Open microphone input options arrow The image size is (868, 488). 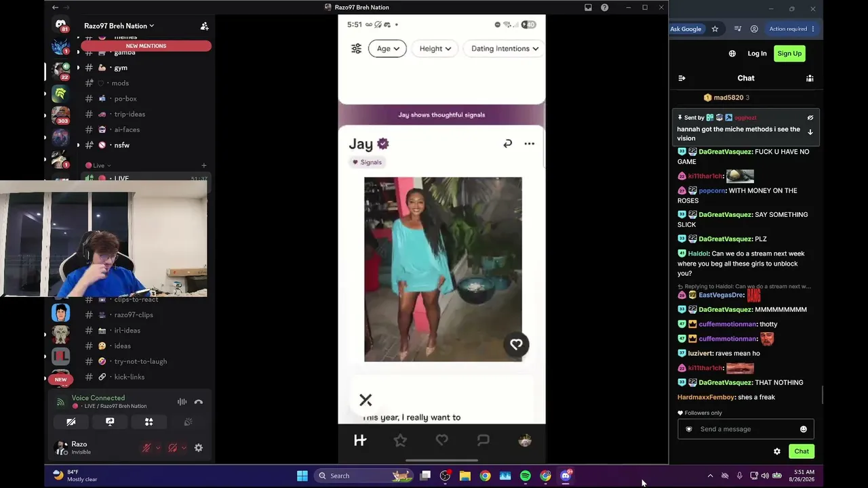point(158,448)
